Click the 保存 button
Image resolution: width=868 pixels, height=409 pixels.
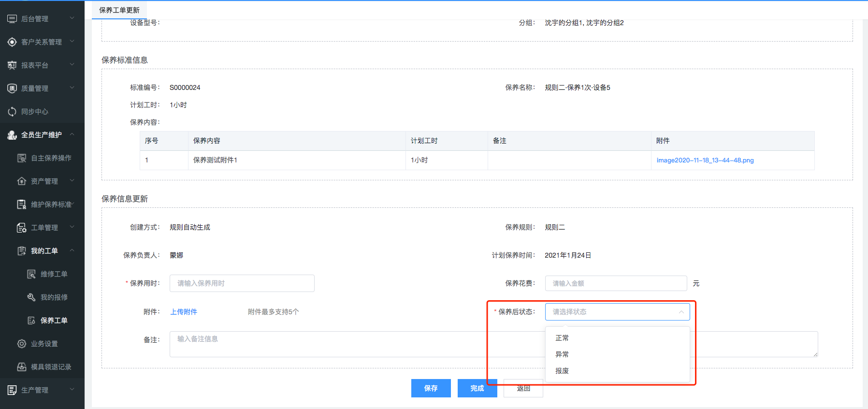point(431,388)
